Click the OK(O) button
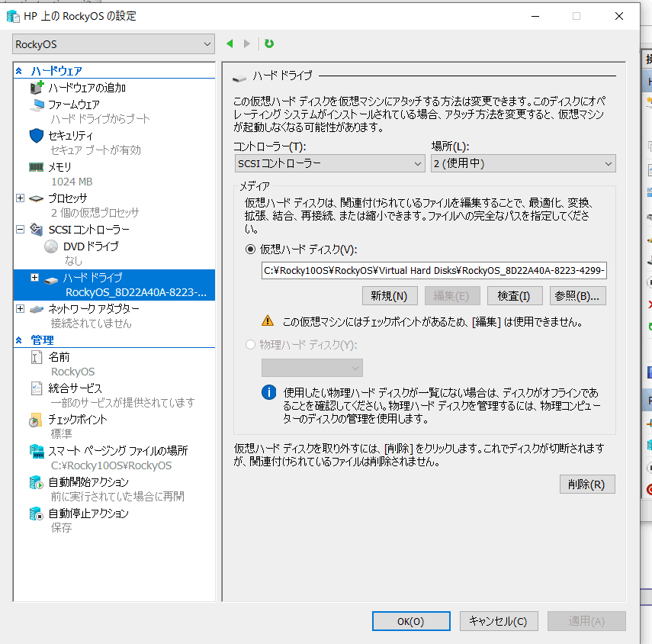Screen dimensions: 652x644 (411, 621)
